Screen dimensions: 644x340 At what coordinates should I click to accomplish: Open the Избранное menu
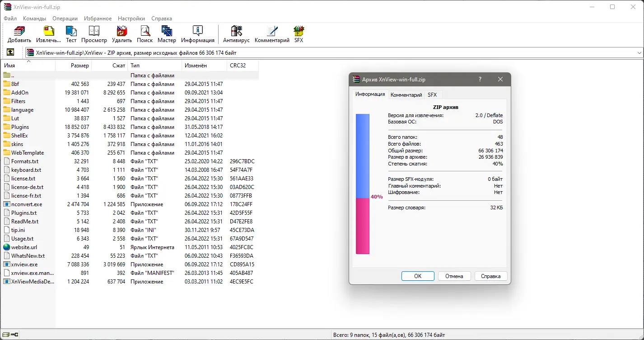click(x=98, y=19)
